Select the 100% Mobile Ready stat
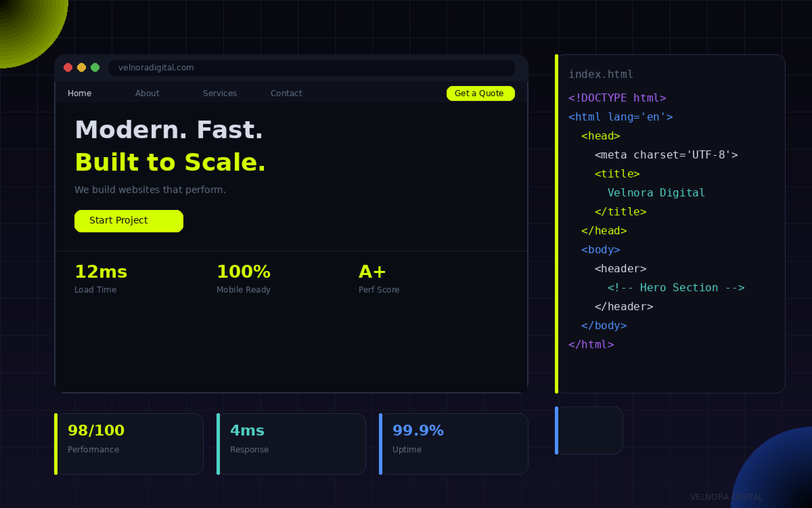Viewport: 812px width, 508px height. (244, 278)
